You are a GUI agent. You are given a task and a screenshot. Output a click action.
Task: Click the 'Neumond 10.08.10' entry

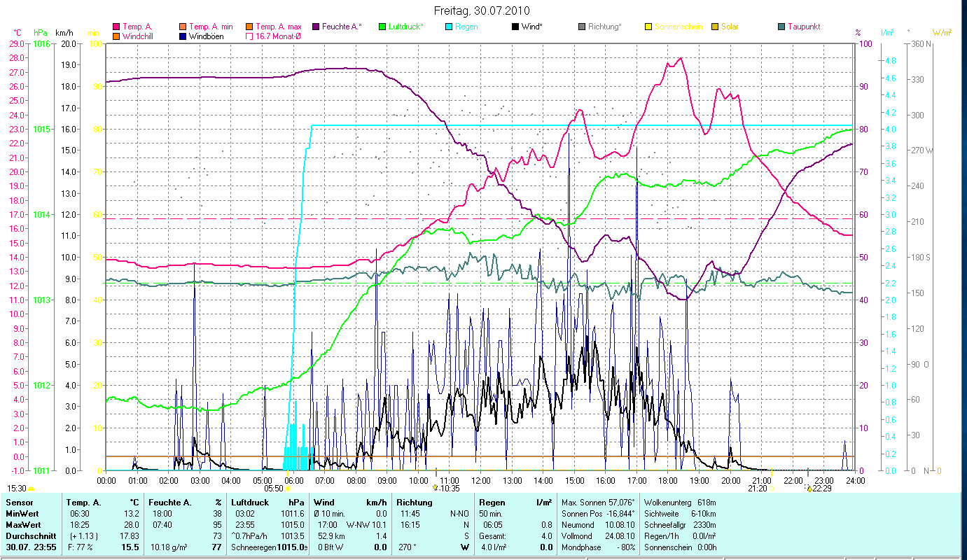pos(597,525)
